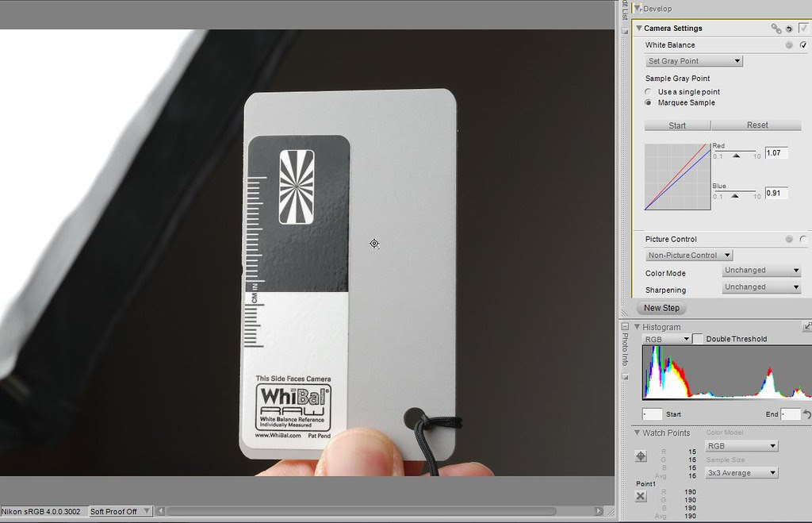Viewport: 812px width, 523px height.
Task: Open the Set Gray Point dropdown
Action: click(x=694, y=61)
